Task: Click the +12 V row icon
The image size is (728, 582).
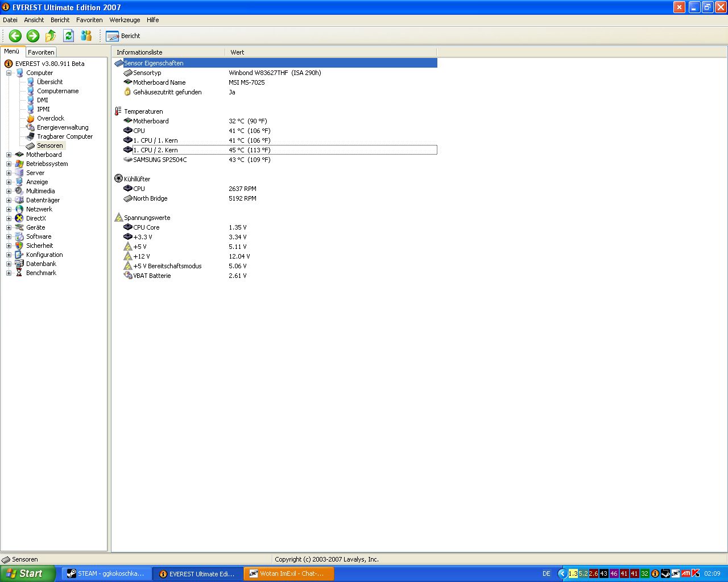Action: [x=128, y=256]
